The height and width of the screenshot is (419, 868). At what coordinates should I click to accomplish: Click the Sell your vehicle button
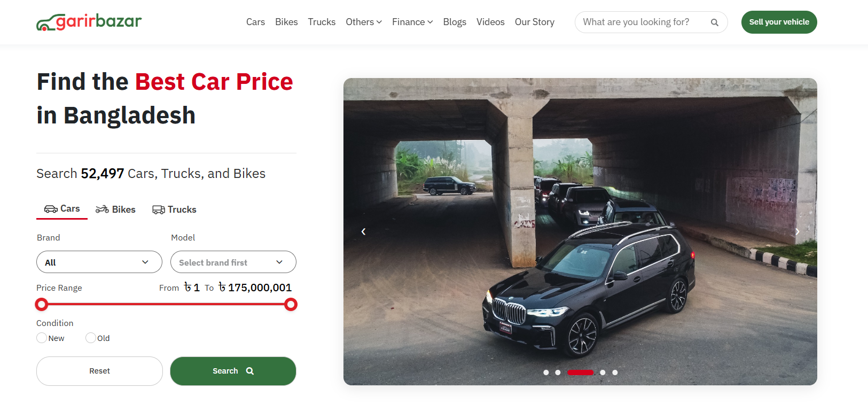[x=779, y=22]
